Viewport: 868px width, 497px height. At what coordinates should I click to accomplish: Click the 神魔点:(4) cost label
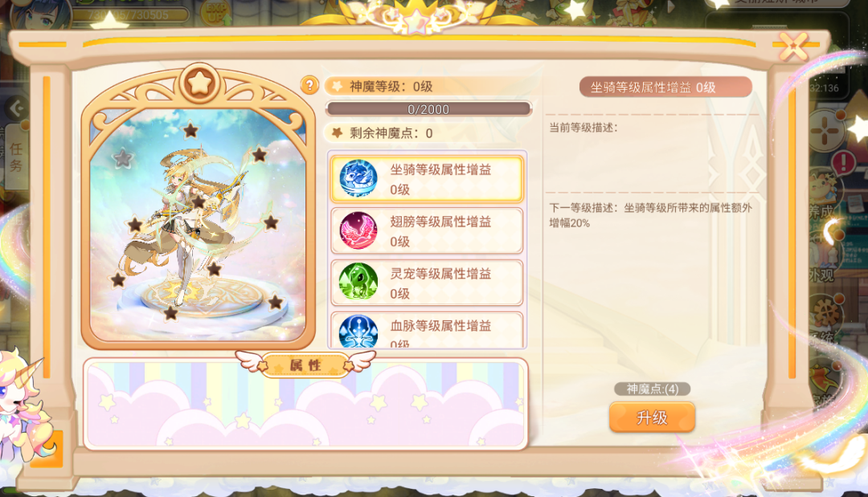click(652, 389)
